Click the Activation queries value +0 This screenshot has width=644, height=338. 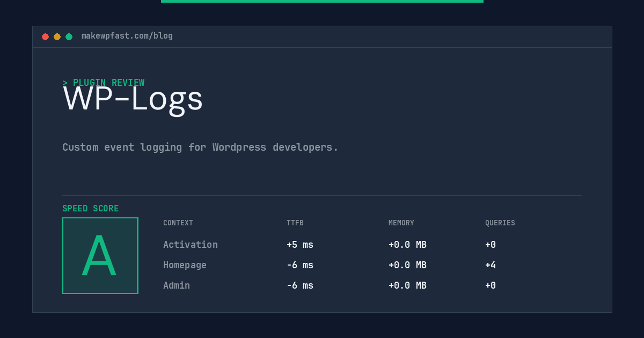coord(491,245)
